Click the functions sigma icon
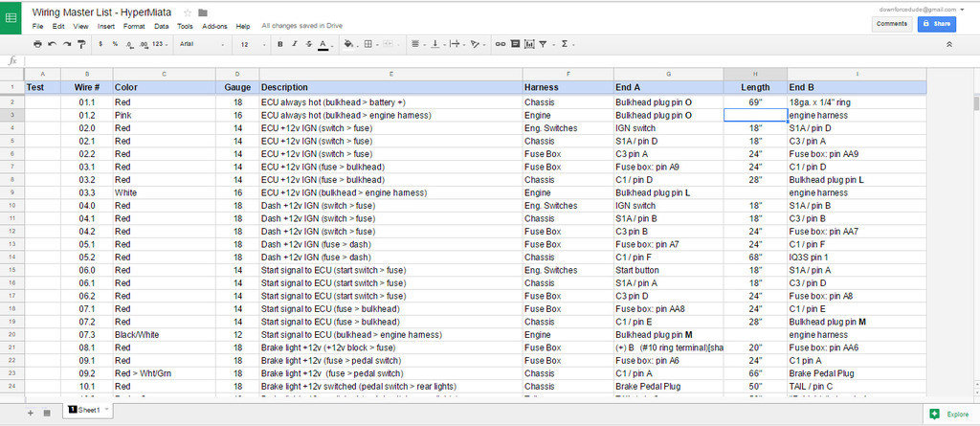Image resolution: width=980 pixels, height=426 pixels. pos(567,44)
